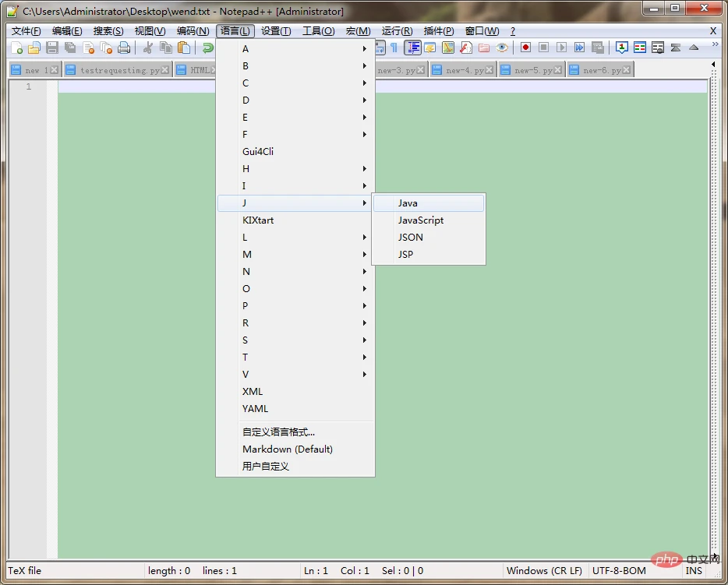The image size is (728, 585).
Task: Click the Run macro multiple times icon
Action: click(579, 48)
